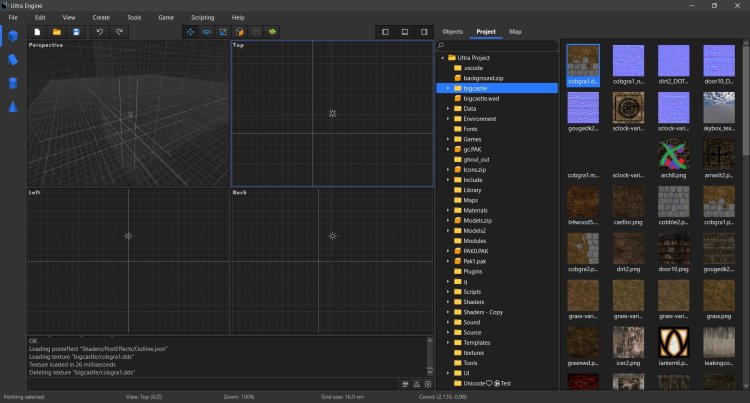Select the cone primitive tool
The width and height of the screenshot is (750, 403).
click(x=13, y=106)
